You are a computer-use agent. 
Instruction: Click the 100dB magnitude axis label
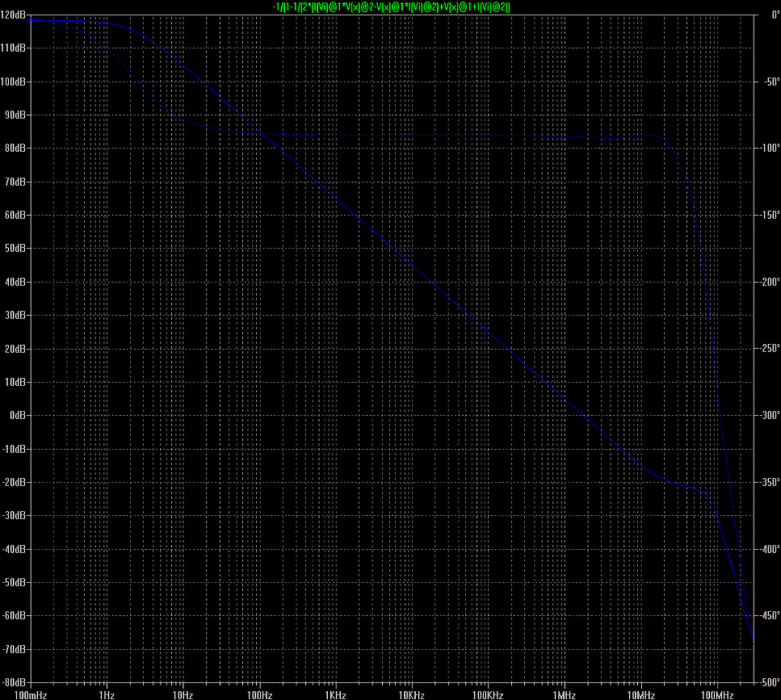[14, 82]
